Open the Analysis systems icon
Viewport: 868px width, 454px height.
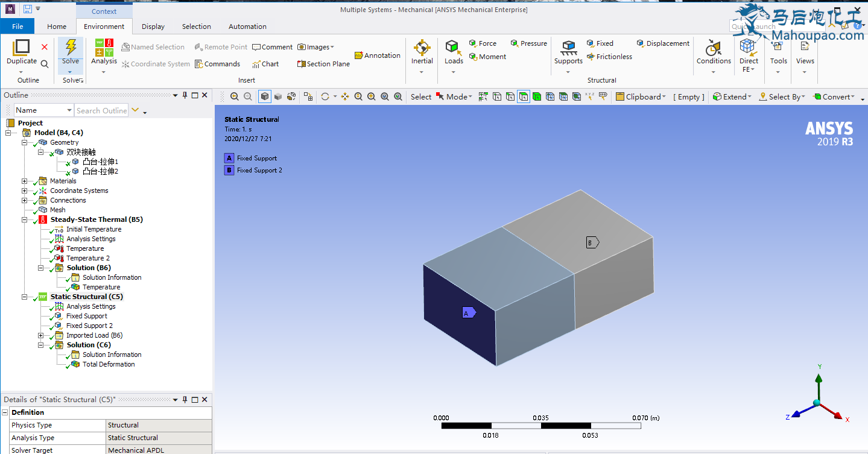point(104,47)
